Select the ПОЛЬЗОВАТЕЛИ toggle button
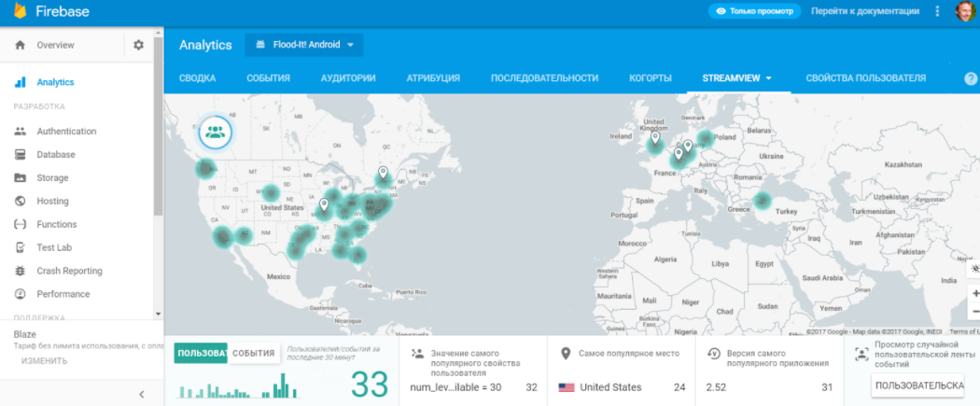980x406 pixels. point(202,353)
